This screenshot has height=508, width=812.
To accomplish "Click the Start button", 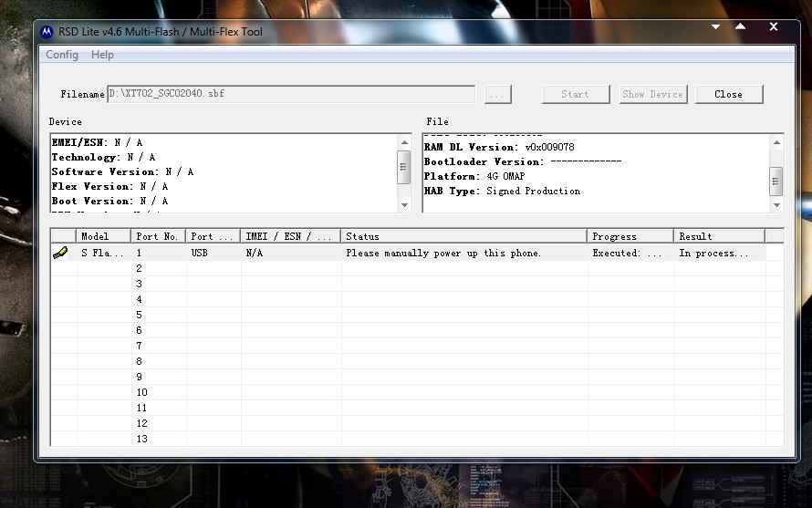I will coord(576,94).
